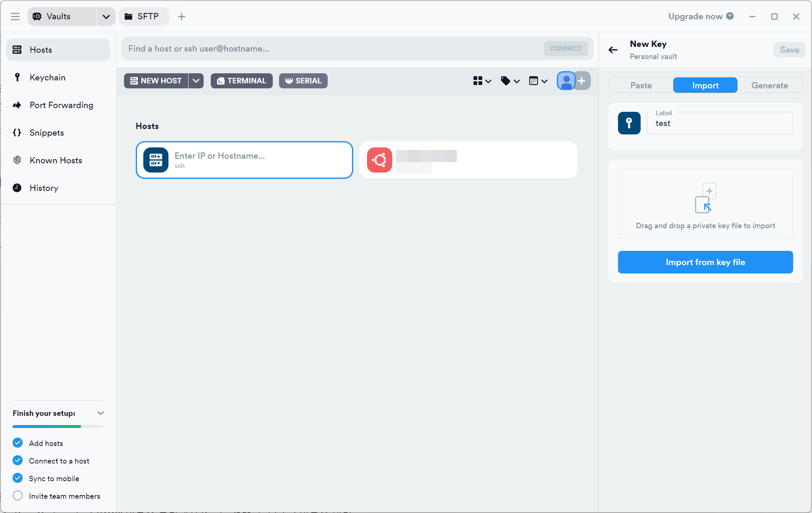812x513 pixels.
Task: Click the Invite team members checkbox circle
Action: (x=18, y=496)
